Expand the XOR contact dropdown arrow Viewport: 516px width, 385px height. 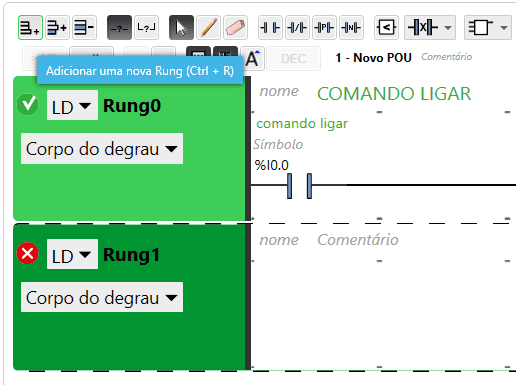click(448, 27)
